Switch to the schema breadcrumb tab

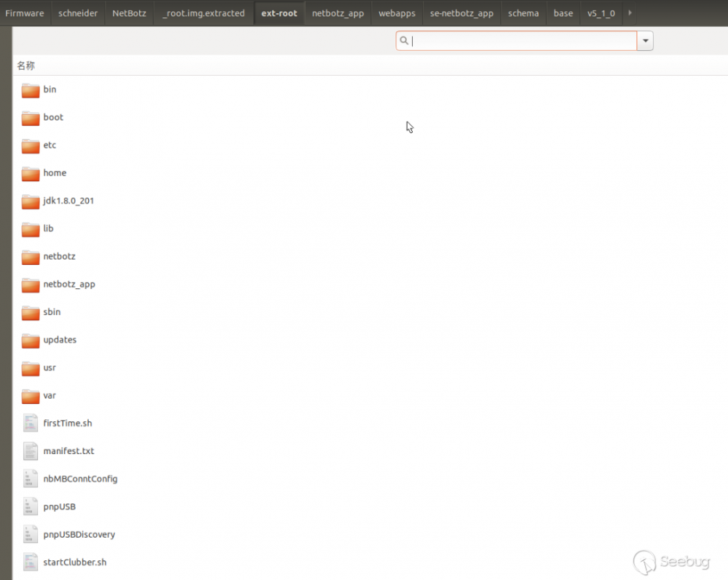523,12
